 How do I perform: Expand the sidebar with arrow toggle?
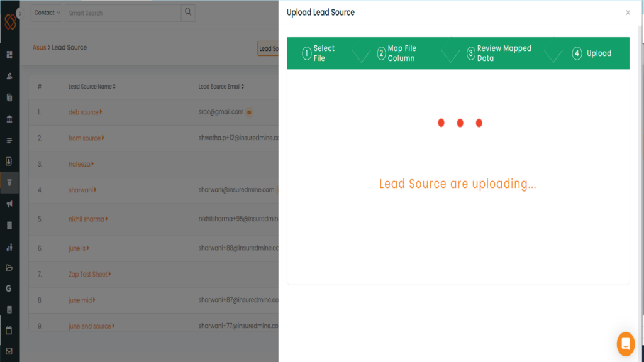tap(20, 14)
